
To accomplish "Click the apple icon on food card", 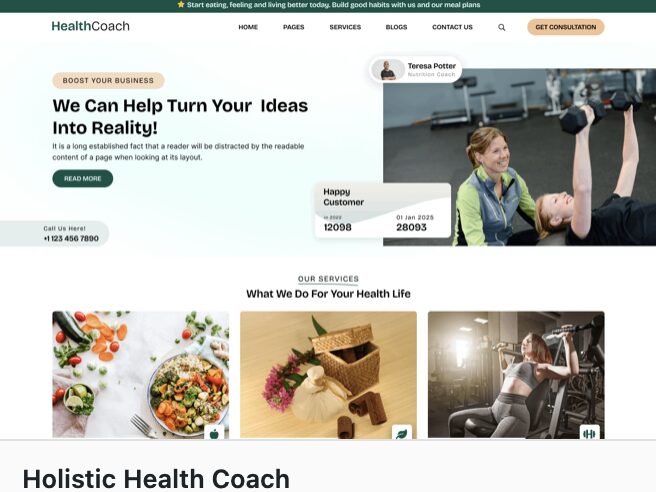I will 214,433.
